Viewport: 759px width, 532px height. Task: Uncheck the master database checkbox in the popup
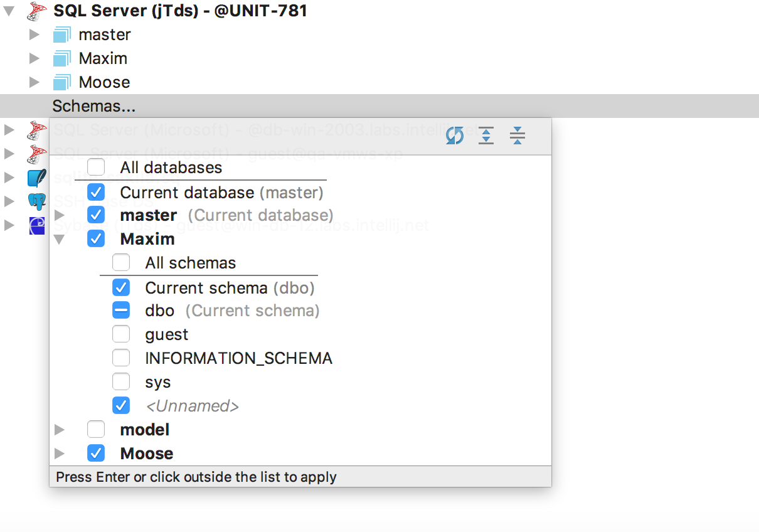96,215
